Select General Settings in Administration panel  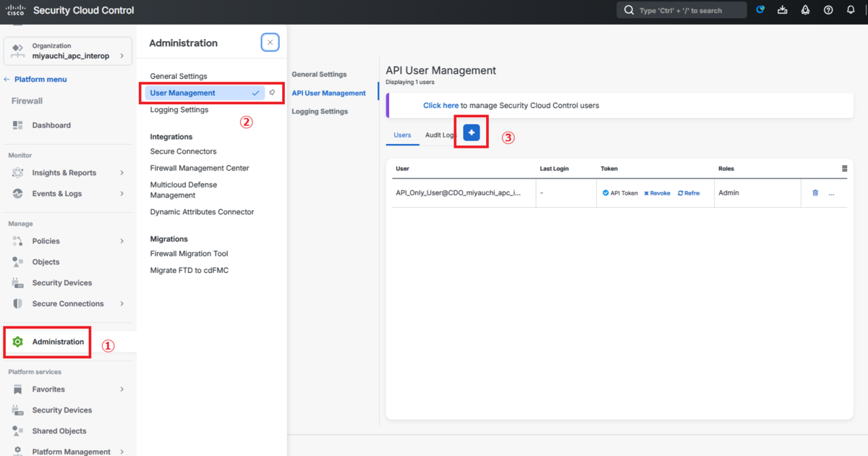179,76
